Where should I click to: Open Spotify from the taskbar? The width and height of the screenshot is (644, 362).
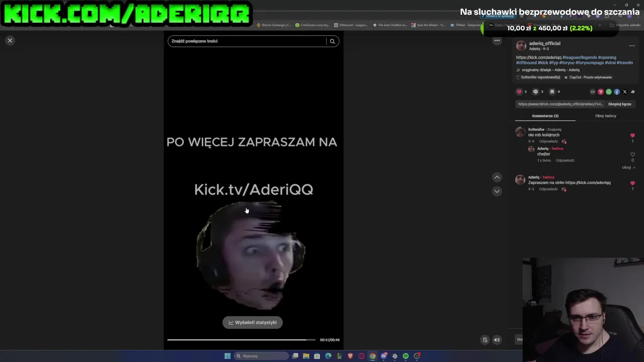point(406,356)
